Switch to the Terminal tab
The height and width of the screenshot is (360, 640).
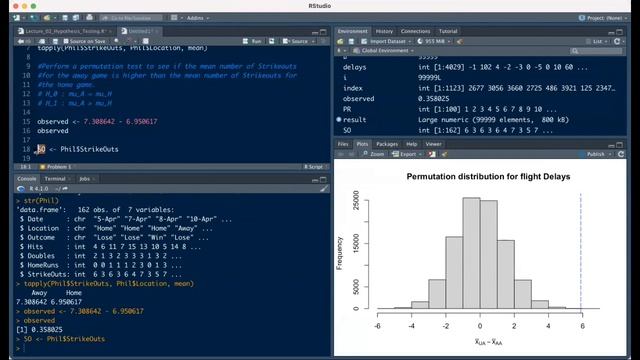click(55, 179)
